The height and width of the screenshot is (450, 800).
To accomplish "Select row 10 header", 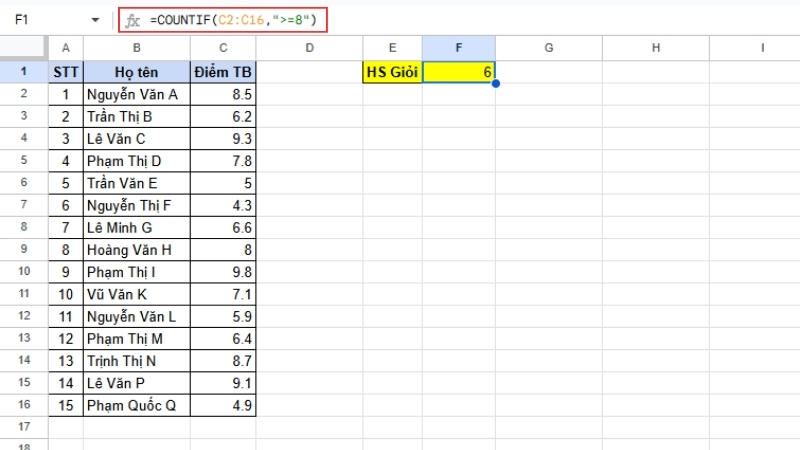I will pos(24,271).
